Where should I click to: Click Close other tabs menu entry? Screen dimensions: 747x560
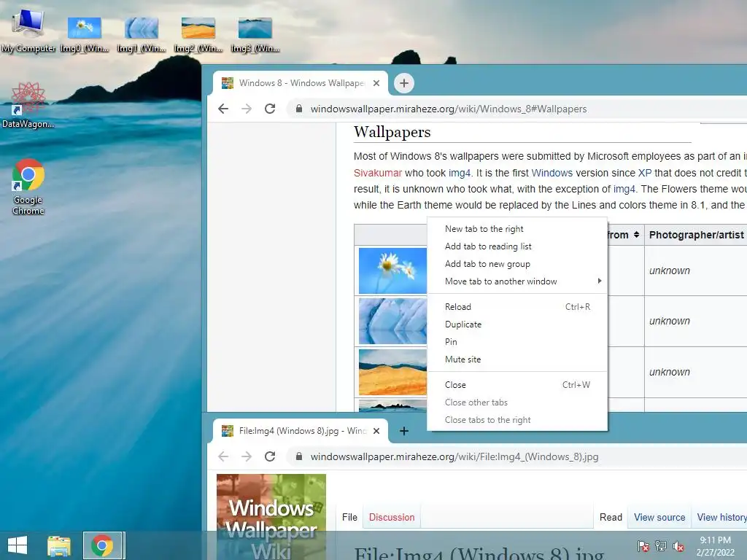tap(517, 402)
